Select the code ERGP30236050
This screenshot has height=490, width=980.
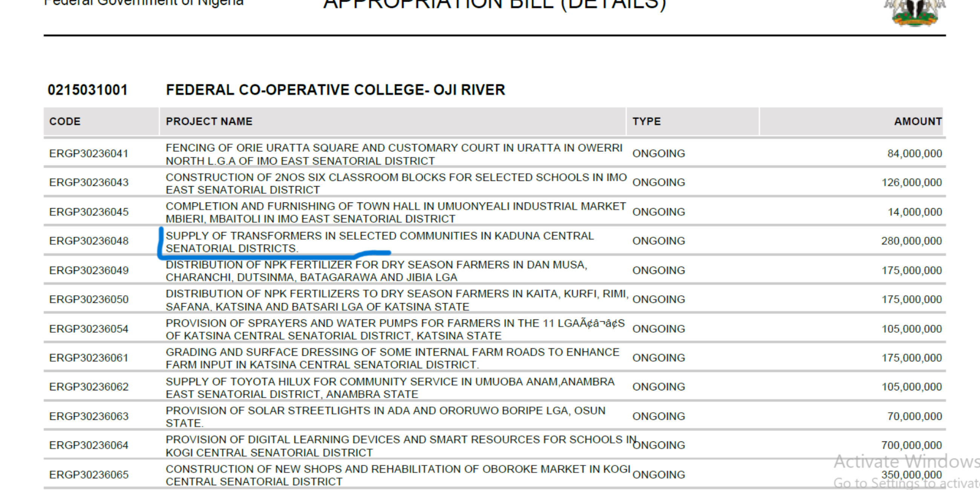click(89, 299)
